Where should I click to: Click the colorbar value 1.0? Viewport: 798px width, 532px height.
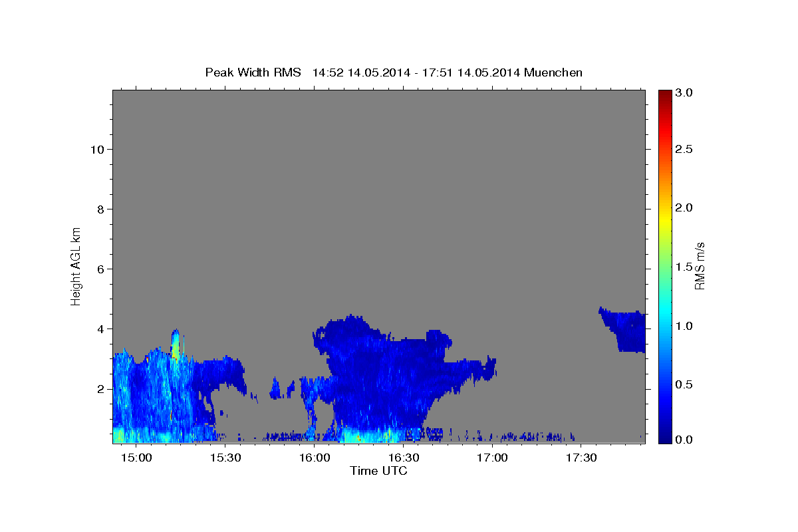(684, 326)
